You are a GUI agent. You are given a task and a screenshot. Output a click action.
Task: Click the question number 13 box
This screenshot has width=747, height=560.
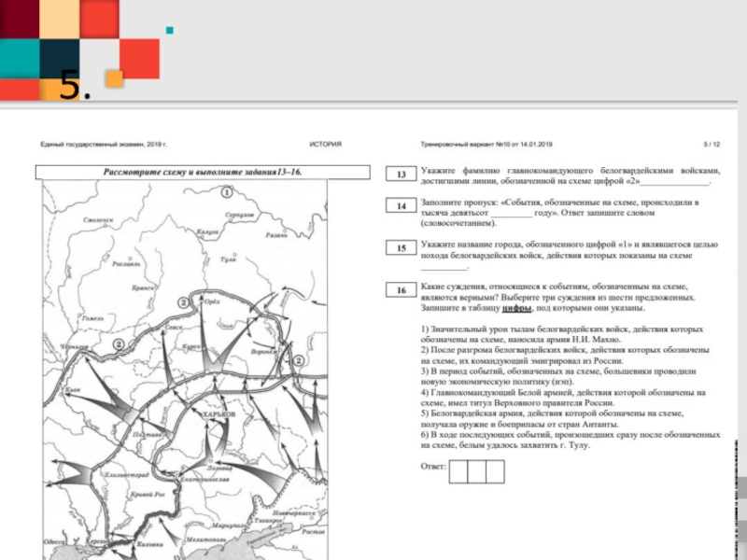[x=401, y=175]
